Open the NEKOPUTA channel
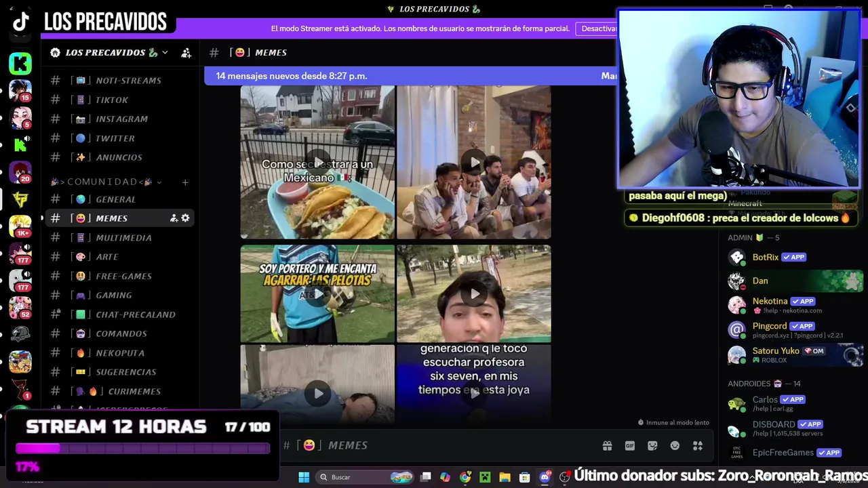This screenshot has width=868, height=488. (121, 353)
